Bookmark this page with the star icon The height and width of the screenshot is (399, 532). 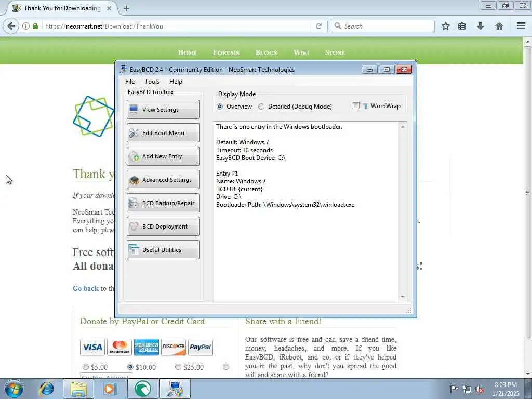click(x=445, y=26)
